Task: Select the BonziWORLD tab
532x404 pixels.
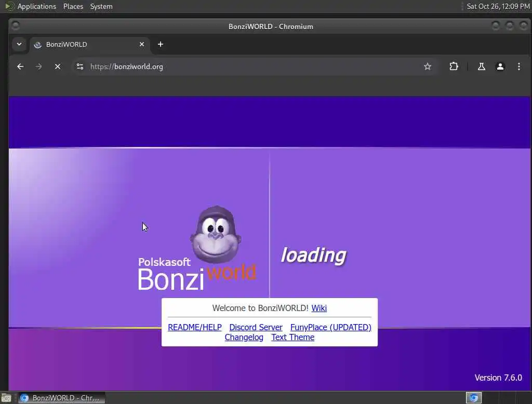Action: (x=90, y=45)
